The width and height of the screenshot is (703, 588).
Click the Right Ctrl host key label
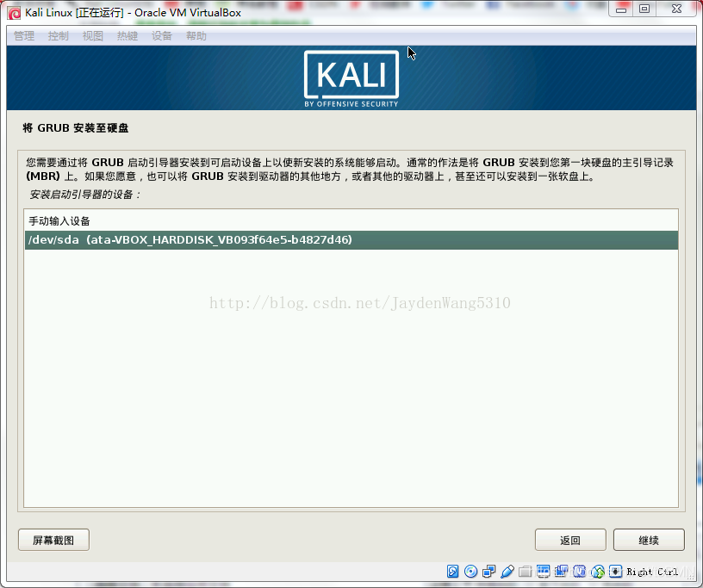point(652,572)
